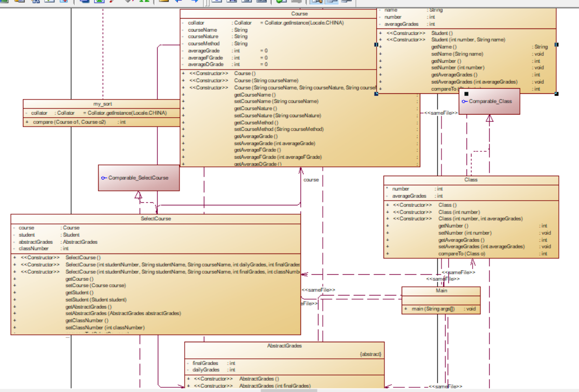
Task: Click the association arrowhead under Course class
Action: pyautogui.click(x=301, y=171)
